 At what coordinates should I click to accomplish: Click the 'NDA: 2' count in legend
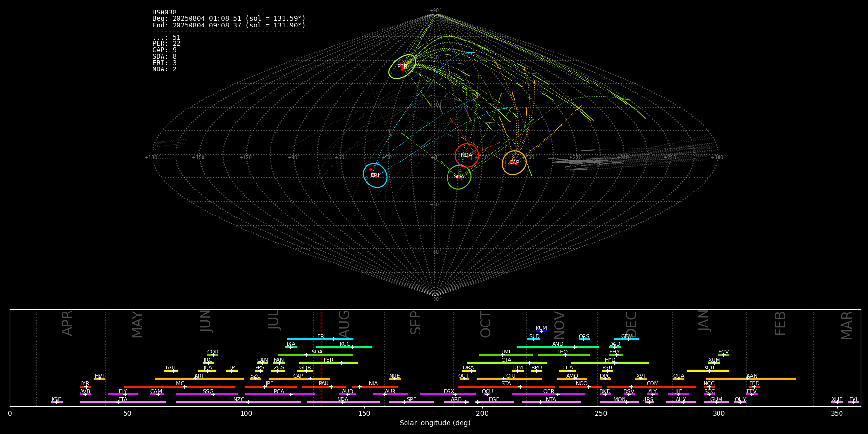point(164,69)
